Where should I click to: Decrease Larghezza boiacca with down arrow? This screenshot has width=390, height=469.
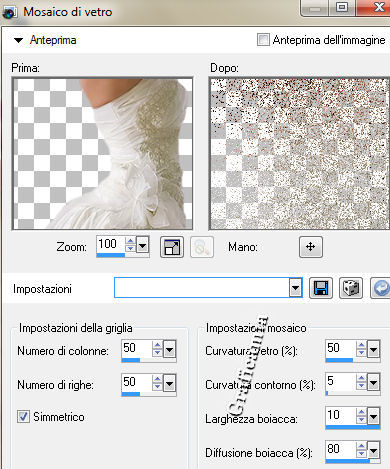click(x=361, y=420)
